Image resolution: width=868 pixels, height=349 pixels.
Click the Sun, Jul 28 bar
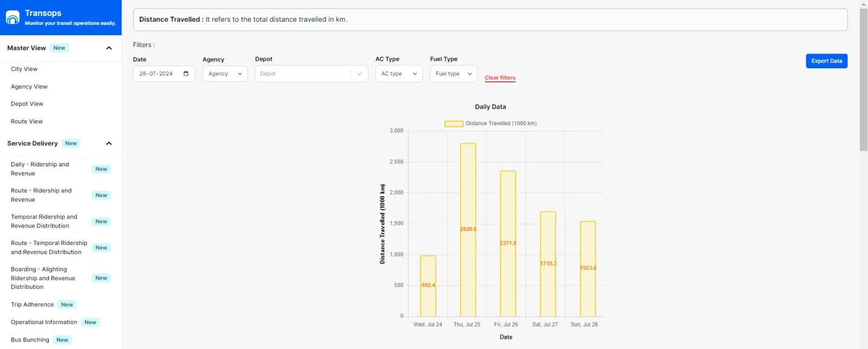[x=588, y=269]
